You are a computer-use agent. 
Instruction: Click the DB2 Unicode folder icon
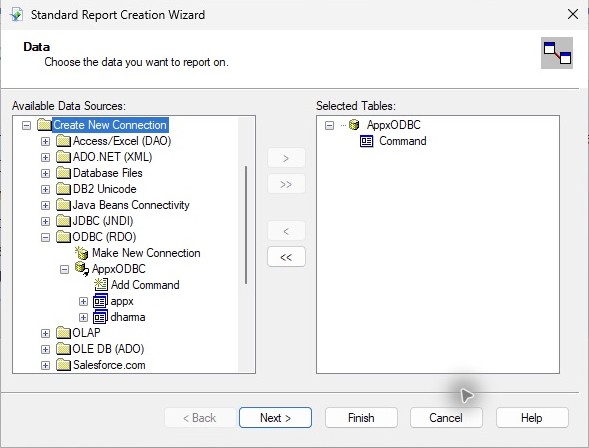point(63,189)
